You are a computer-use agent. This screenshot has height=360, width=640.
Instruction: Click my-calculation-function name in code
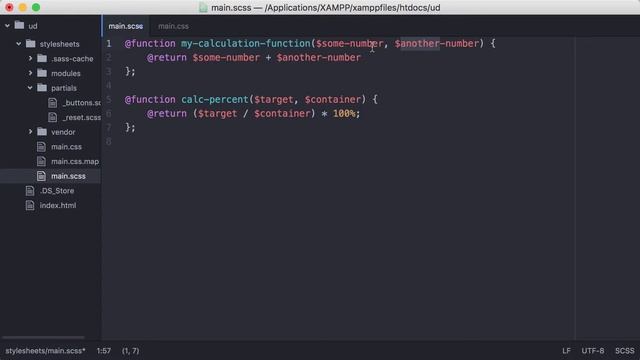[246, 43]
